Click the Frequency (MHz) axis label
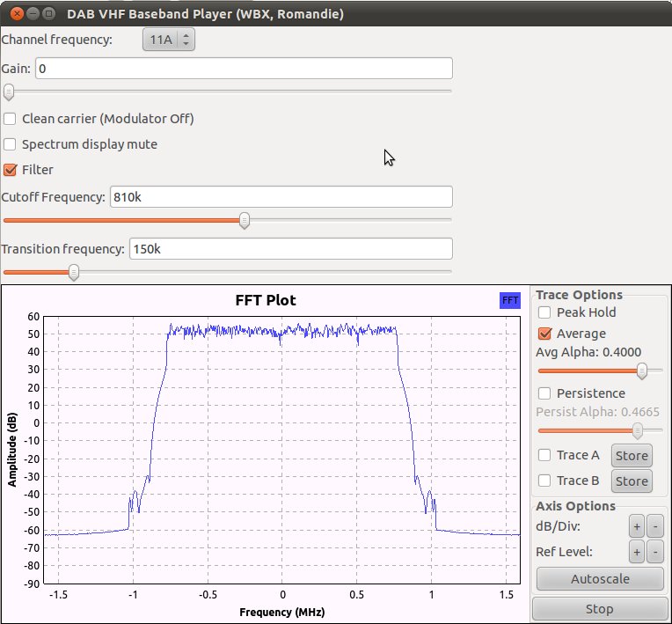 [x=282, y=612]
